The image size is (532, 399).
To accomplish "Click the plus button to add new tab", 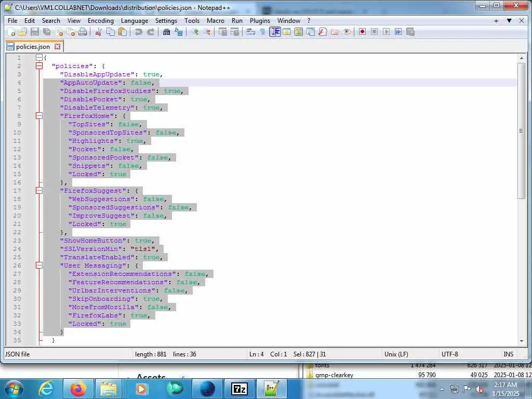I will [496, 21].
